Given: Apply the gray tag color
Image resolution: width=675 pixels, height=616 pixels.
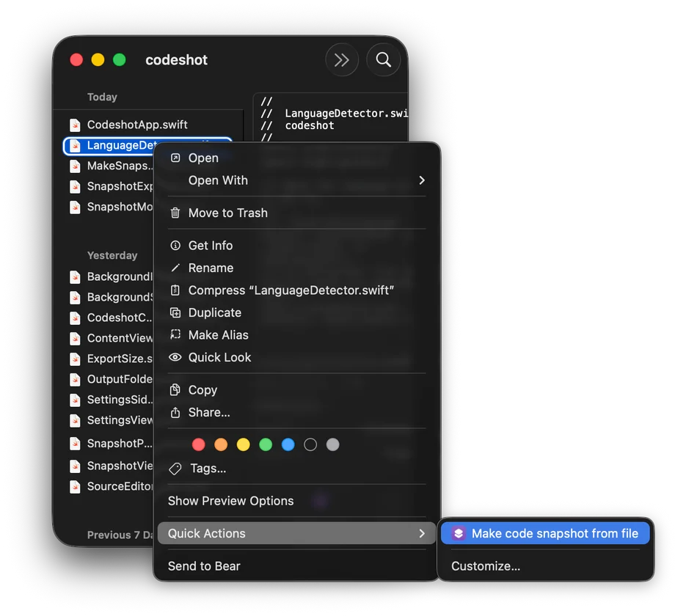Looking at the screenshot, I should [333, 444].
